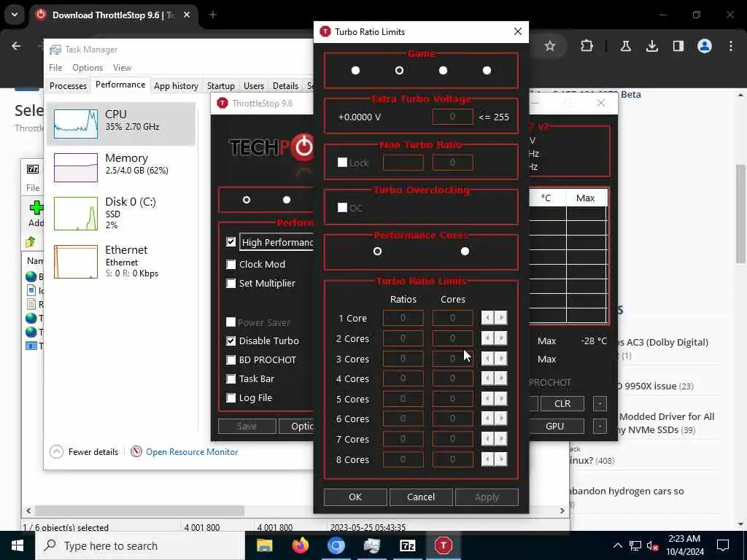Image resolution: width=747 pixels, height=560 pixels.
Task: Tick the Task Bar checkbox
Action: click(231, 379)
